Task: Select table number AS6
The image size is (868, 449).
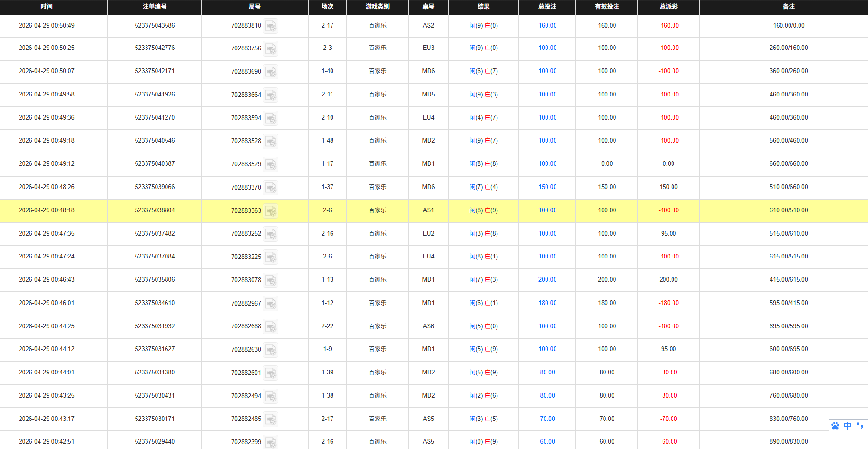Action: point(428,326)
